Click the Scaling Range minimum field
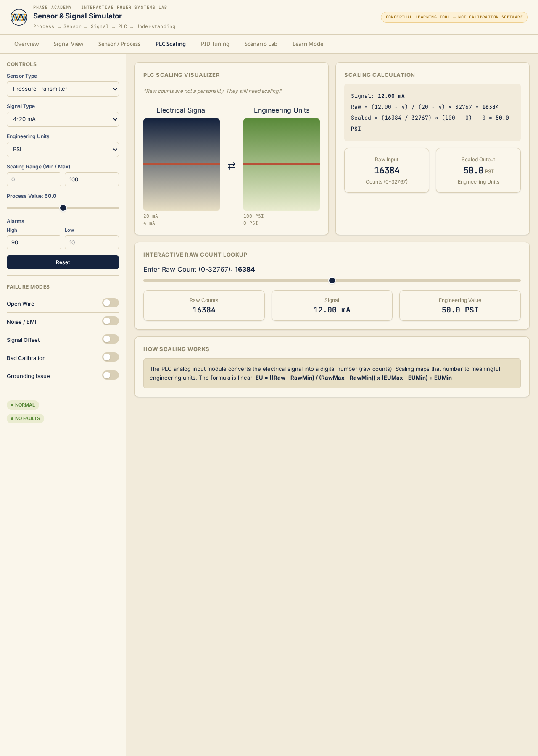538x756 pixels. pos(34,179)
